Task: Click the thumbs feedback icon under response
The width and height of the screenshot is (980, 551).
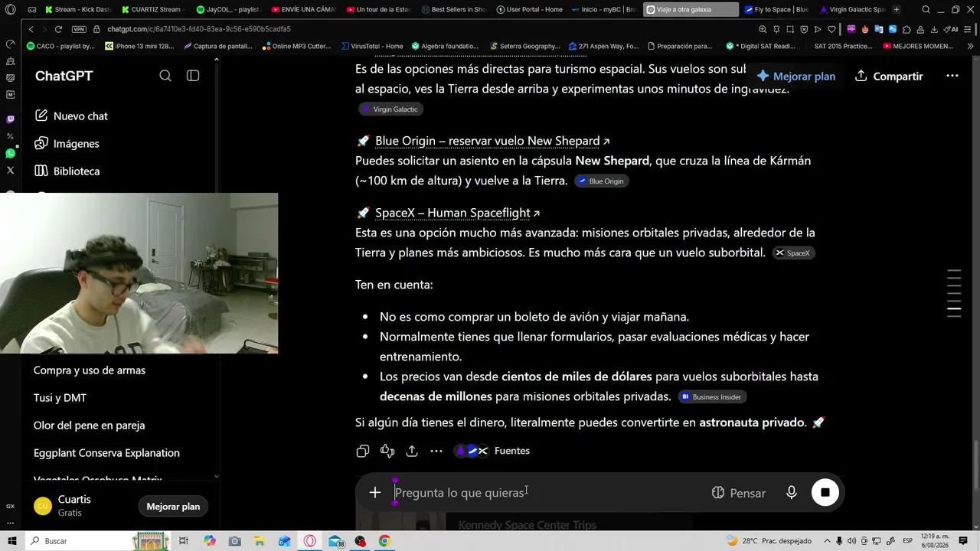Action: [x=387, y=452]
